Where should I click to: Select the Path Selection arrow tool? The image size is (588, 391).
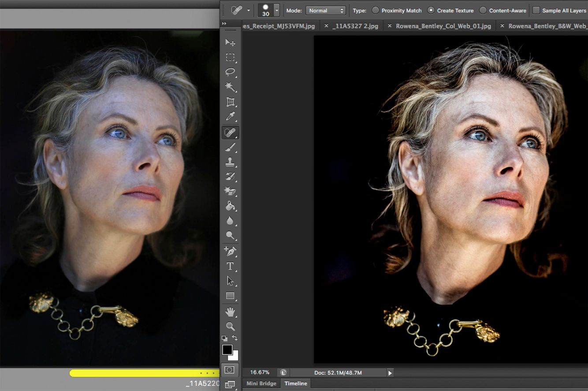pos(230,281)
